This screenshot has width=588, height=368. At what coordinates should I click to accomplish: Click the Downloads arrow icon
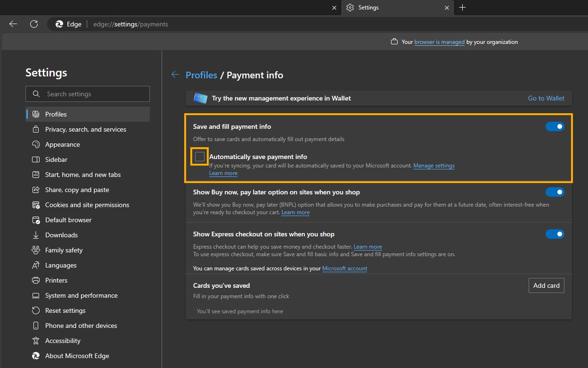point(36,235)
